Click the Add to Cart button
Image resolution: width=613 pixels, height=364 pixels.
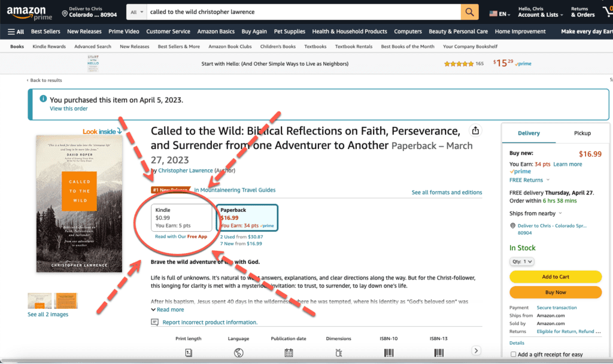coord(555,277)
